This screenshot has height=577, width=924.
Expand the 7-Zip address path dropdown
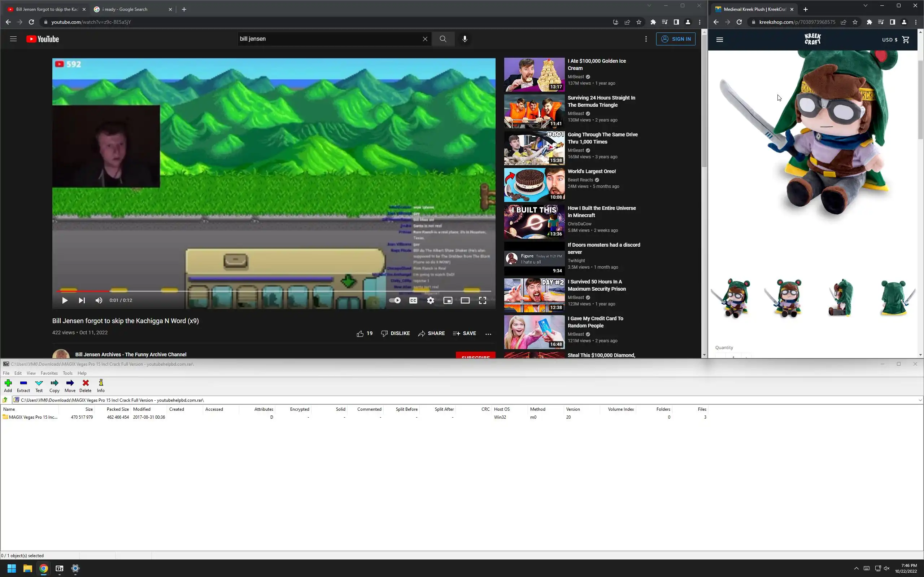[920, 400]
